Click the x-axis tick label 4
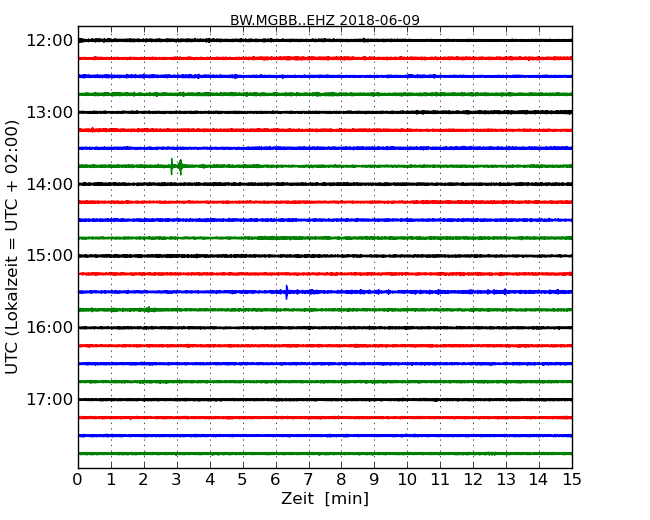 (x=210, y=480)
